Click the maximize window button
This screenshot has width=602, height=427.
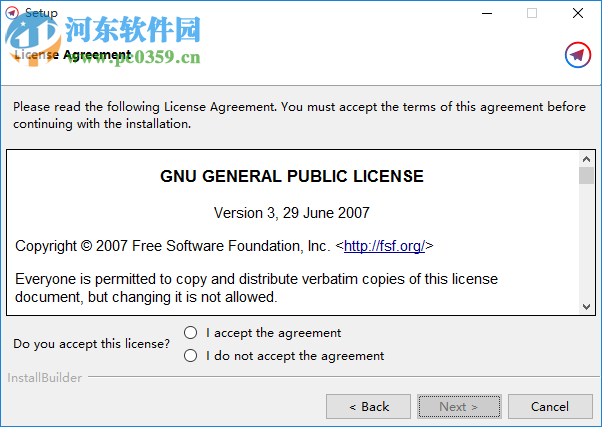(x=532, y=13)
